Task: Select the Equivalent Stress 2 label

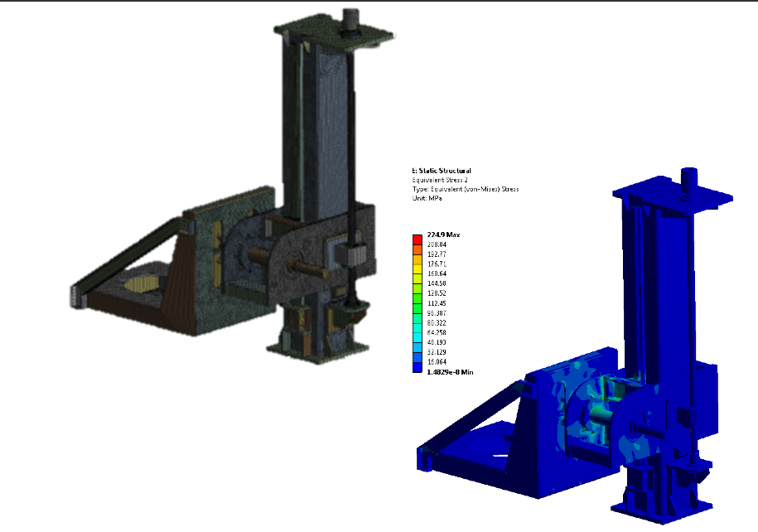Action: pos(441,180)
